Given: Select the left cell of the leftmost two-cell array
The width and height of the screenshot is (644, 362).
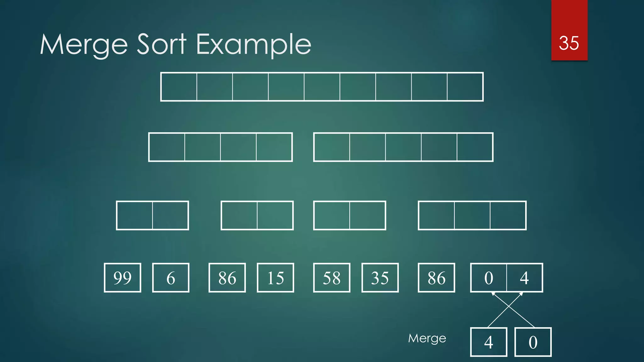Looking at the screenshot, I should pos(134,216).
